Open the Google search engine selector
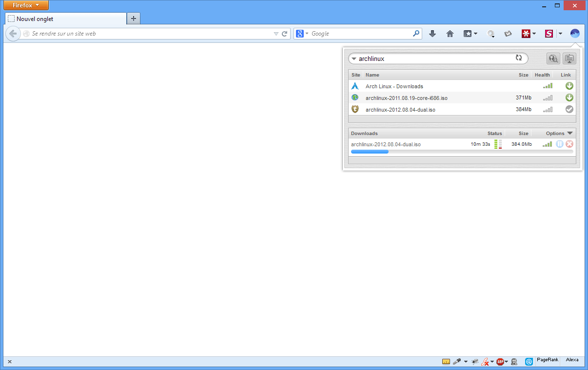The height and width of the screenshot is (370, 588). [x=302, y=34]
